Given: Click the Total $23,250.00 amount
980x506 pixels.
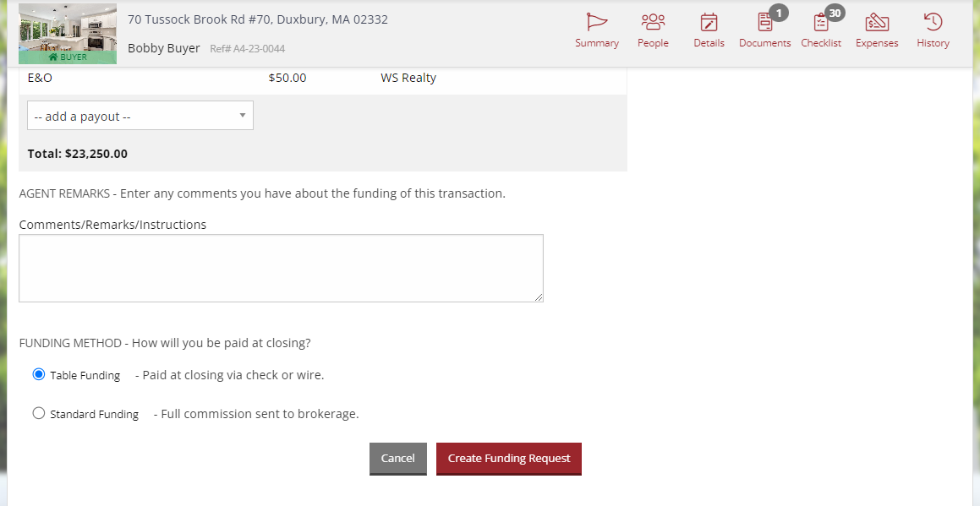Looking at the screenshot, I should click(74, 154).
